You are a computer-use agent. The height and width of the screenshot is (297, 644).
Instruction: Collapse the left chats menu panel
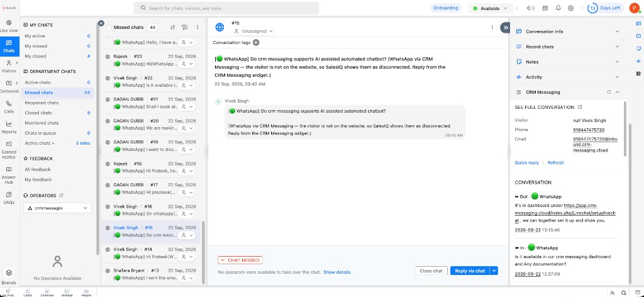101,23
